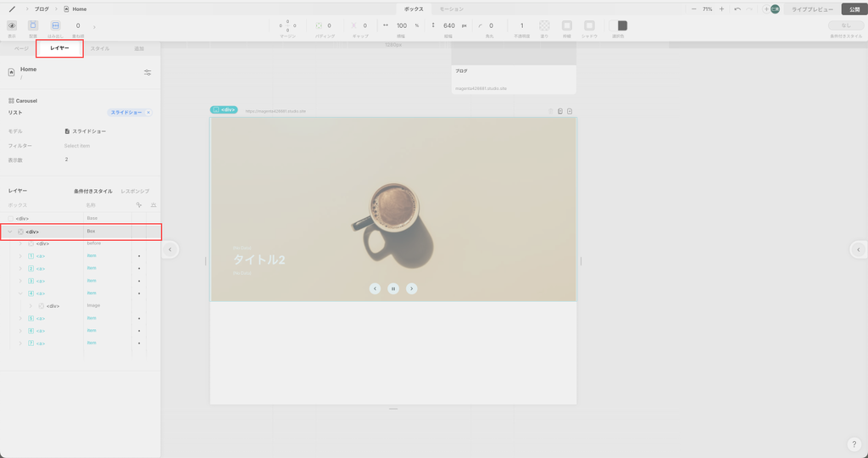Pause the carousel with the pause button
Viewport: 868px width, 458px height.
tap(393, 288)
